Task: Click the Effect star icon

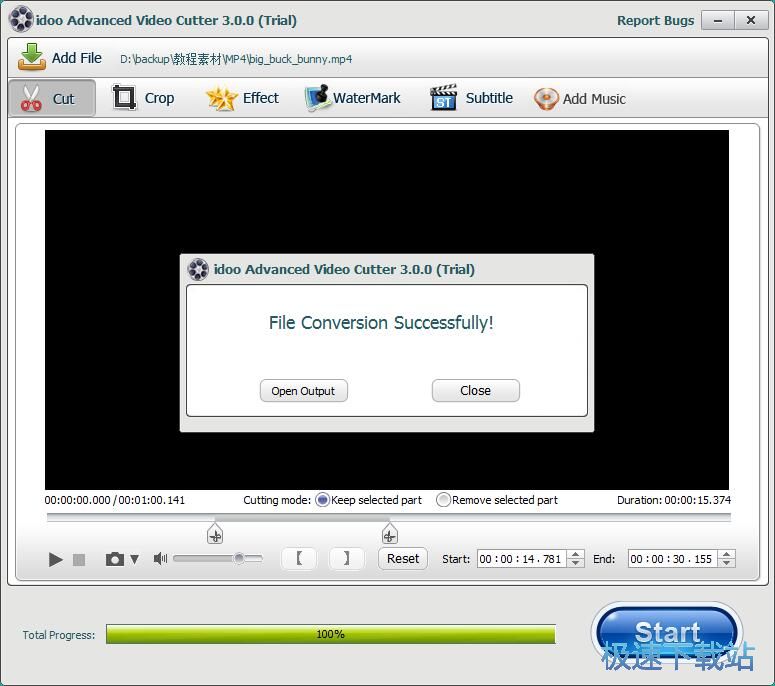Action: click(221, 98)
